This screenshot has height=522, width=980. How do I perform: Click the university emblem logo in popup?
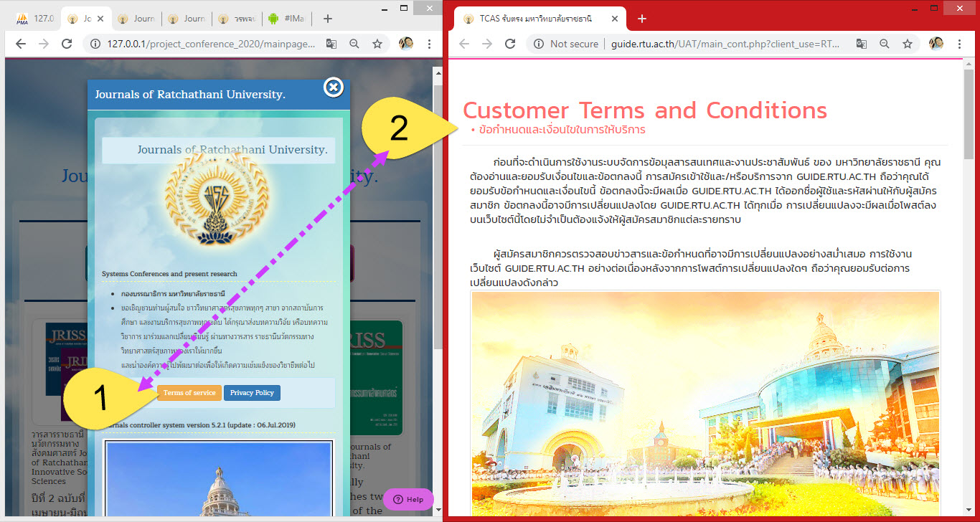216,201
